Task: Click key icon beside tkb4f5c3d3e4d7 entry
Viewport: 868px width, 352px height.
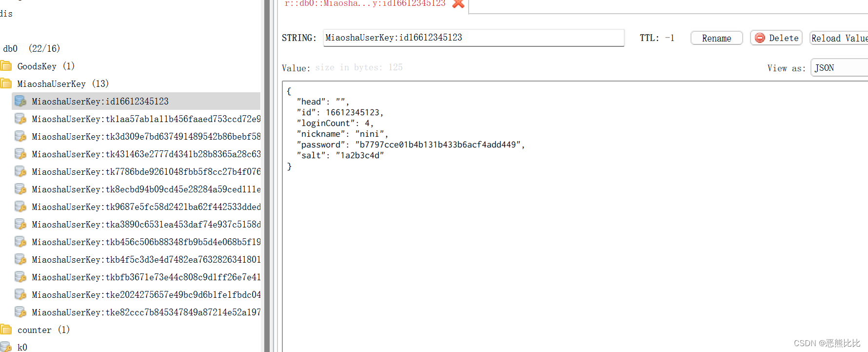Action: click(20, 259)
